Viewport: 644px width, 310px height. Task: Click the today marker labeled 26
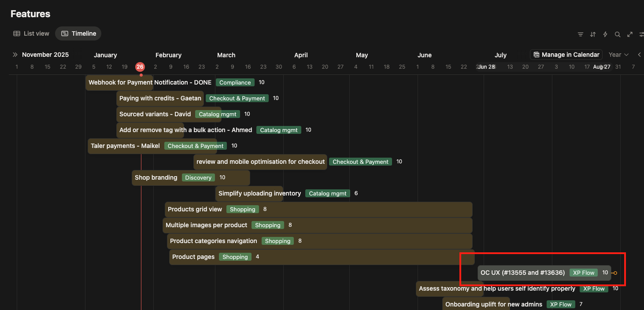140,67
